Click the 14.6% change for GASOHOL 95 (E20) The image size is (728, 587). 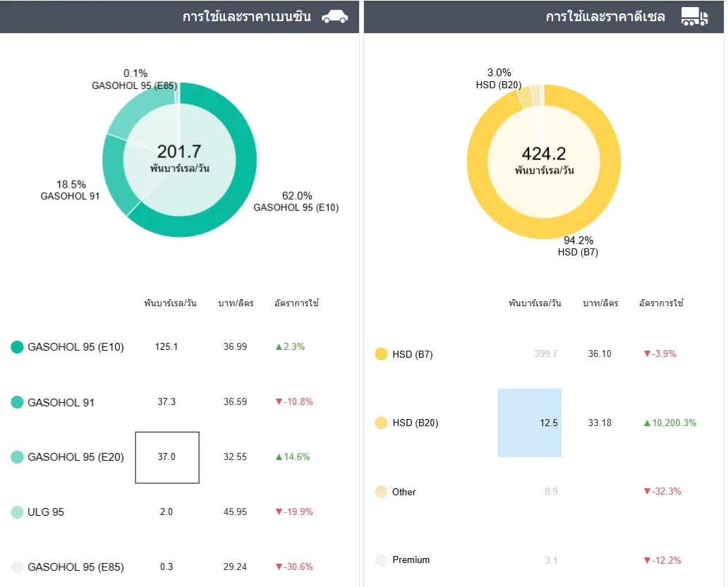point(293,456)
